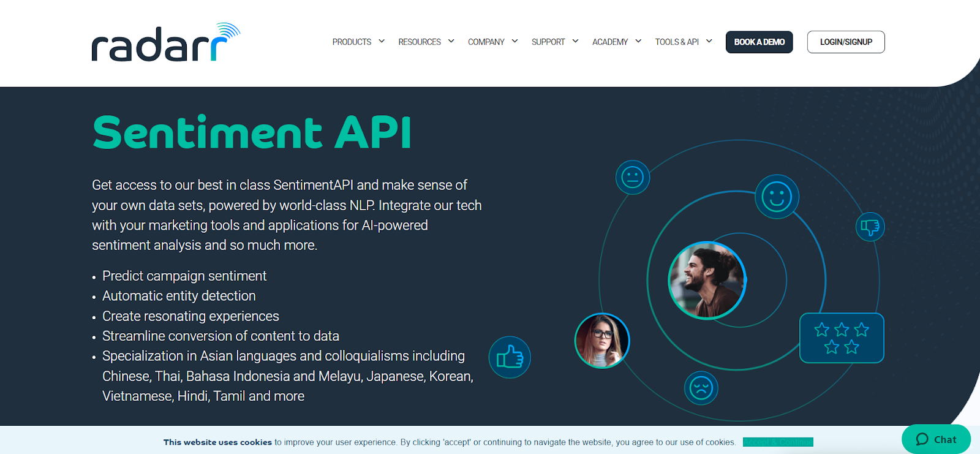Open the ACADEMY menu label
980x454 pixels.
pos(610,42)
